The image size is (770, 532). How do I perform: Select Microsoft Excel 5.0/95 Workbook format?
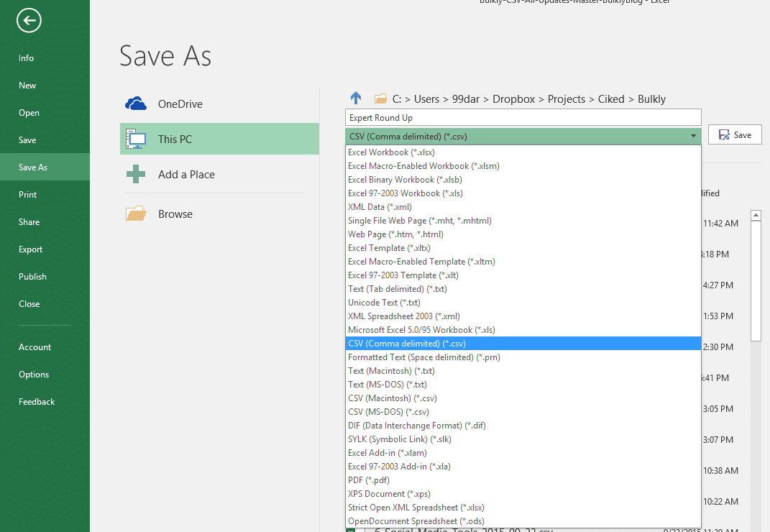523,330
